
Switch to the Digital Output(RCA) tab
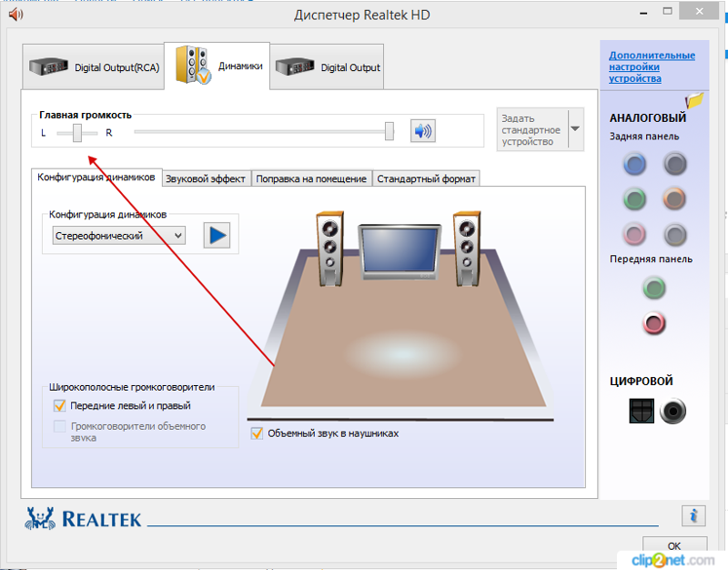[x=94, y=67]
